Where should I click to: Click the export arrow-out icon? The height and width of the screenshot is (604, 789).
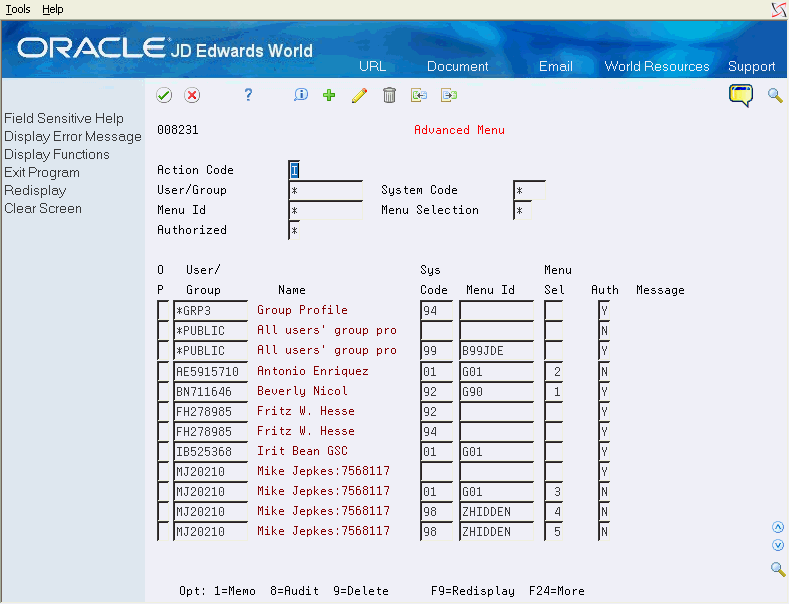449,95
